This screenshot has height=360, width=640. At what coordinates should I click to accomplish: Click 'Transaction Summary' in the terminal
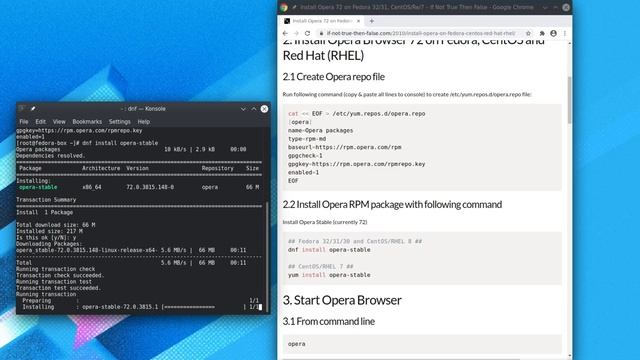click(x=46, y=200)
